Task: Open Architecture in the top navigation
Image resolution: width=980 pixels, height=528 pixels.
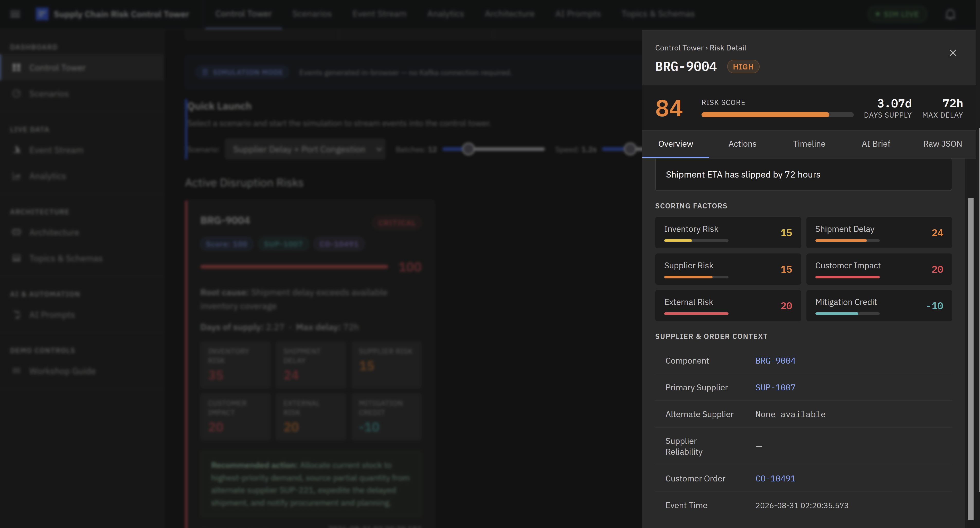Action: [509, 14]
